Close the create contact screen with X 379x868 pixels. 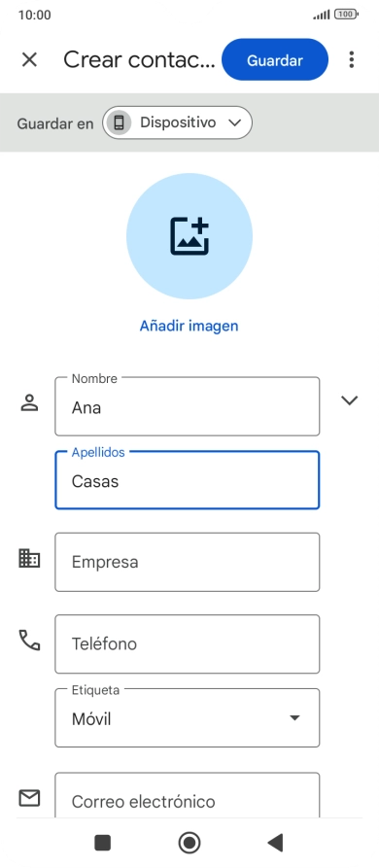(x=29, y=60)
